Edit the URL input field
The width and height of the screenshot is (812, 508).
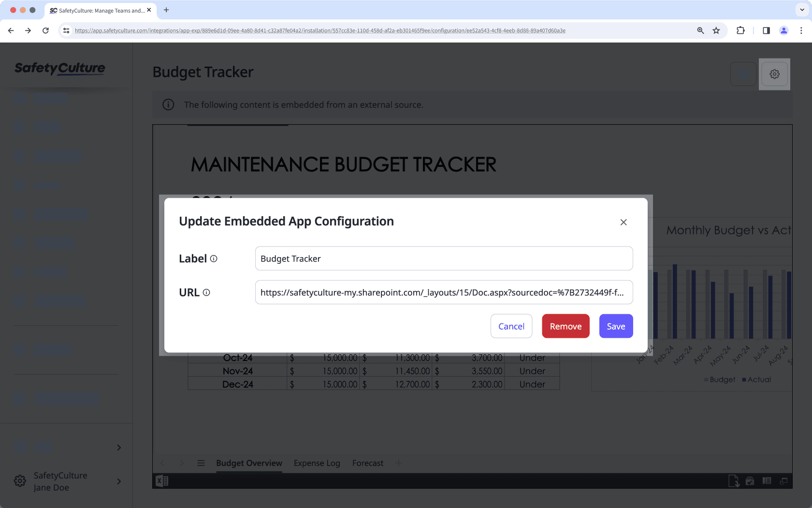[x=444, y=292]
